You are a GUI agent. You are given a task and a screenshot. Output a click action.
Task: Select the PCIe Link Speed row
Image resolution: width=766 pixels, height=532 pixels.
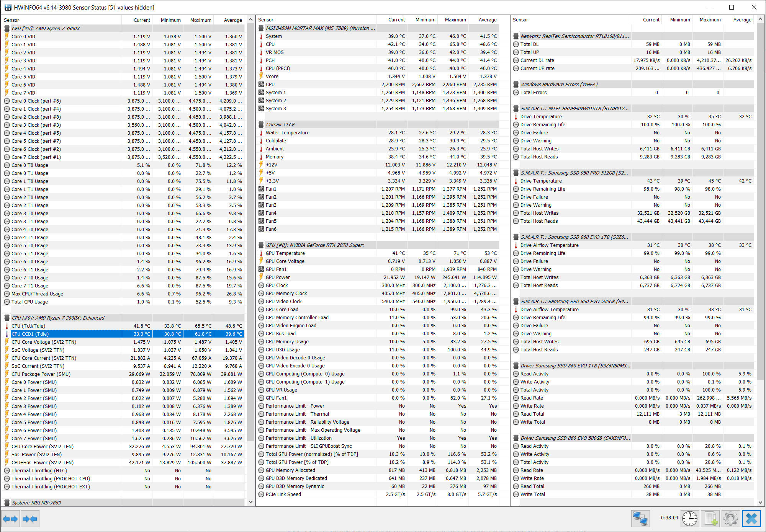378,494
